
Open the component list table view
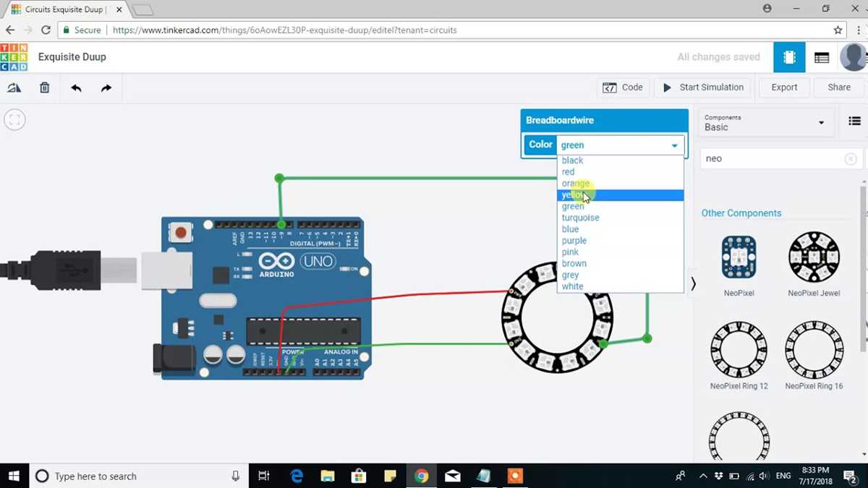[x=822, y=57]
